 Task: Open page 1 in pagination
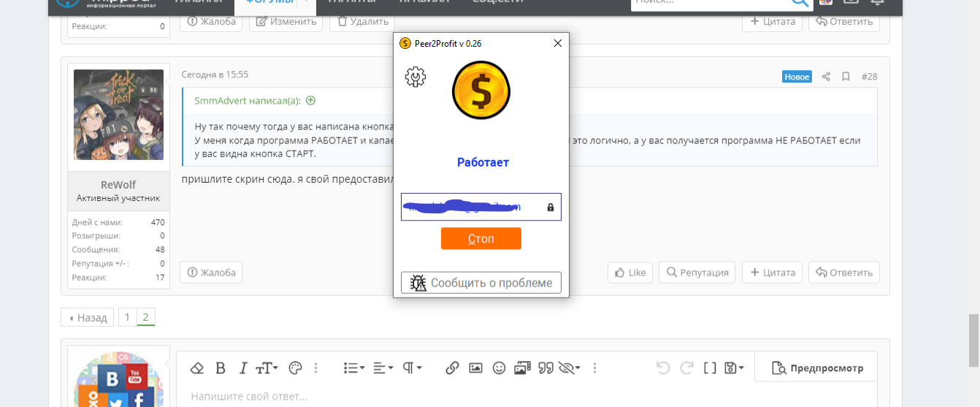[x=127, y=317]
